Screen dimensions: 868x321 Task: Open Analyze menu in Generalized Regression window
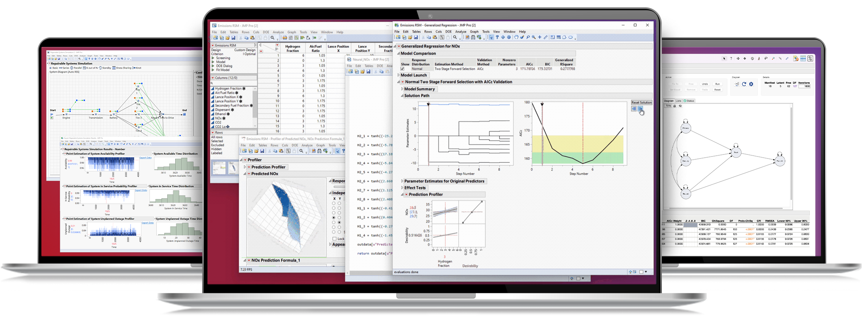click(x=461, y=32)
